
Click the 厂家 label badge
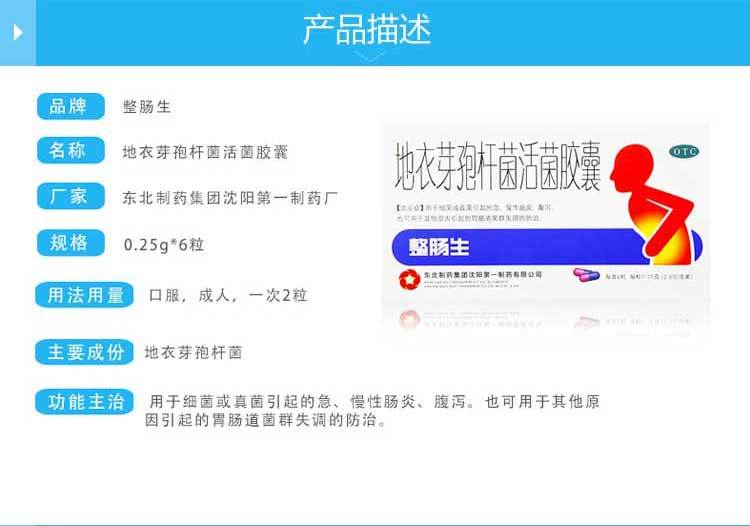(71, 196)
